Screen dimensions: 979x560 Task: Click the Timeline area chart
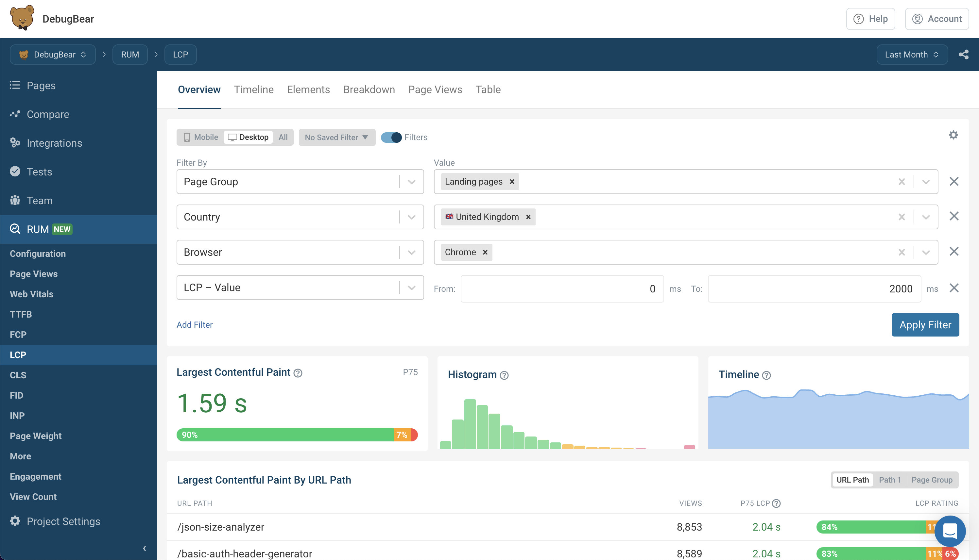coord(838,419)
